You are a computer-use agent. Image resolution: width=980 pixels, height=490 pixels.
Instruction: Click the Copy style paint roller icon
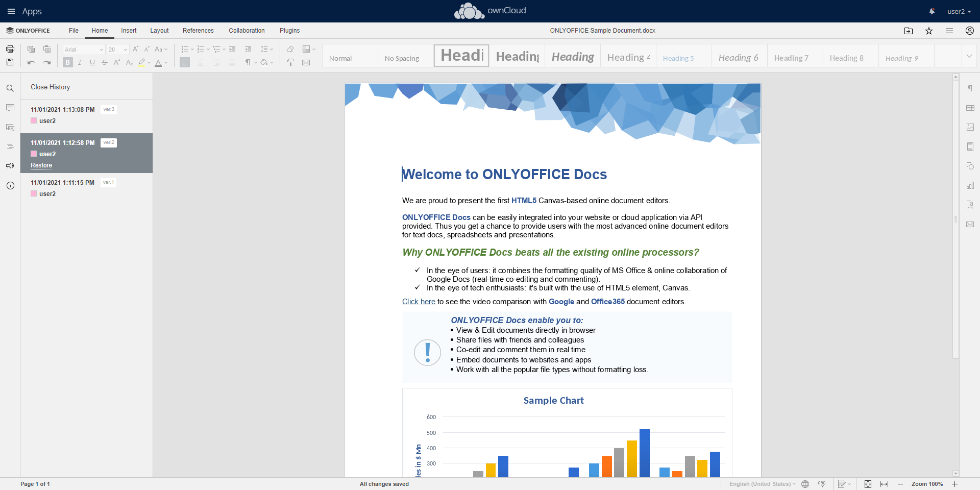tap(290, 62)
